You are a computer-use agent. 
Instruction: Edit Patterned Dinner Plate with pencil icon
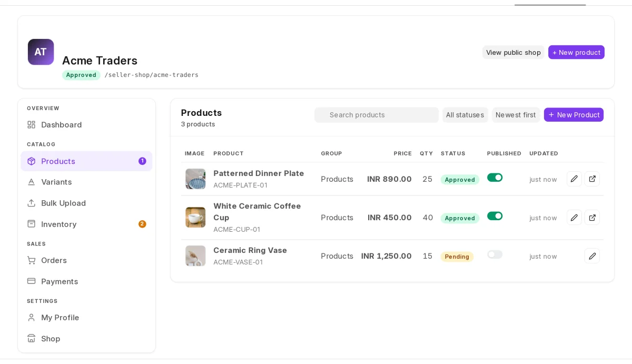click(x=574, y=179)
